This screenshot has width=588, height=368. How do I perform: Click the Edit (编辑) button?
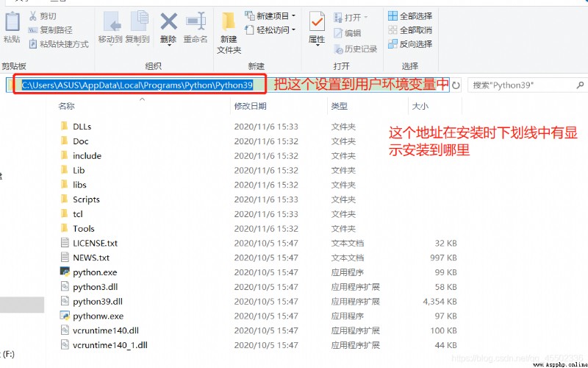(348, 33)
